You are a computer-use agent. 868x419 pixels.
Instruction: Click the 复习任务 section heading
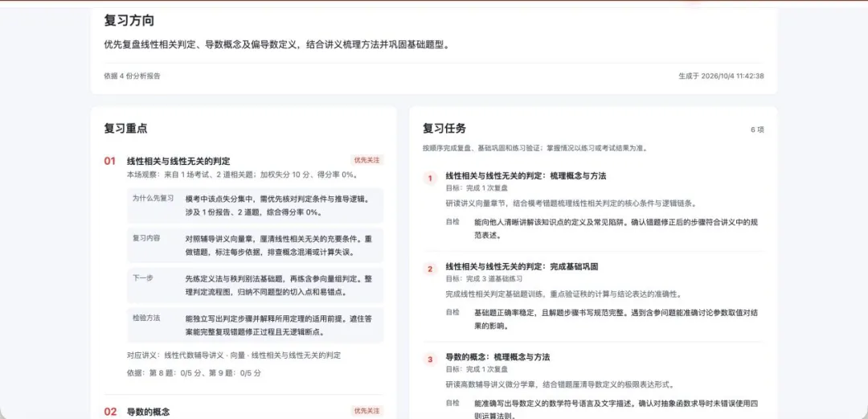(x=444, y=129)
